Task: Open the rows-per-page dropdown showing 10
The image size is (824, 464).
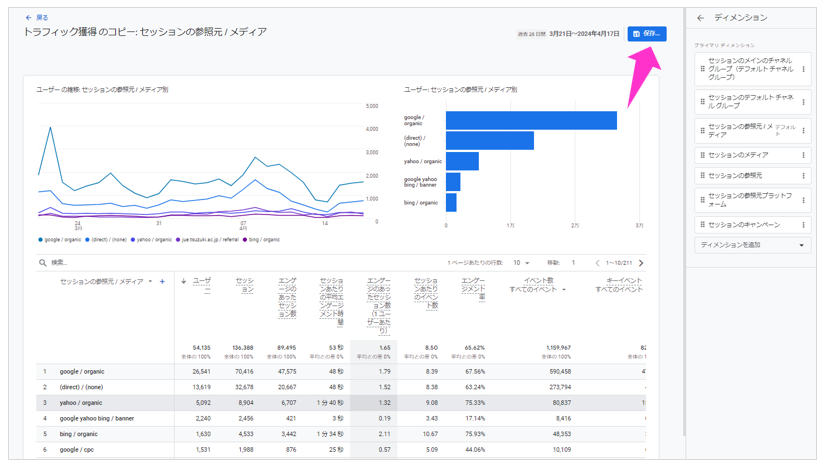Action: tap(521, 263)
